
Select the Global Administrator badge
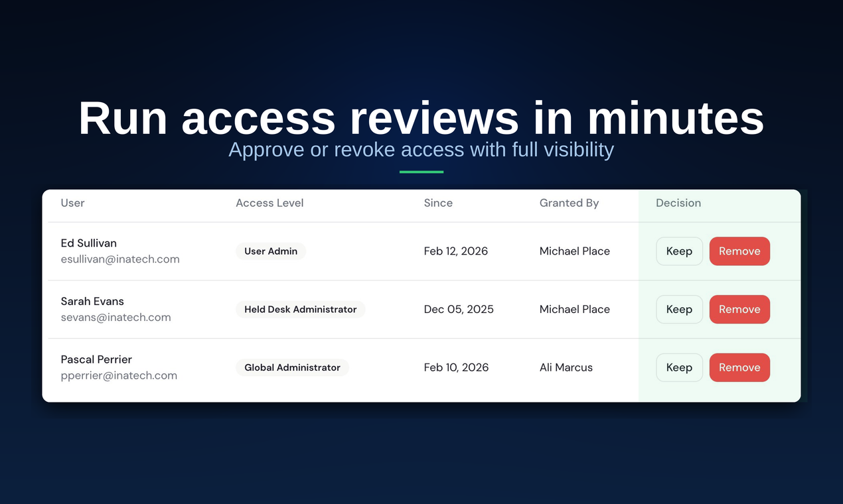pos(292,367)
